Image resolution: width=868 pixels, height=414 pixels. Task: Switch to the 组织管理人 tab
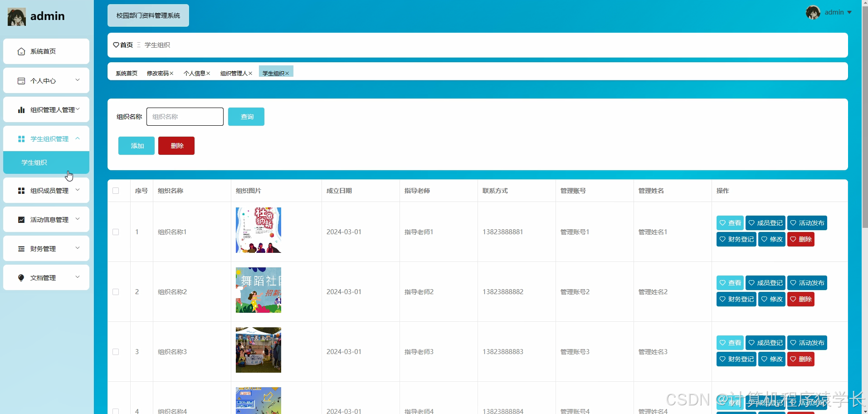click(234, 74)
